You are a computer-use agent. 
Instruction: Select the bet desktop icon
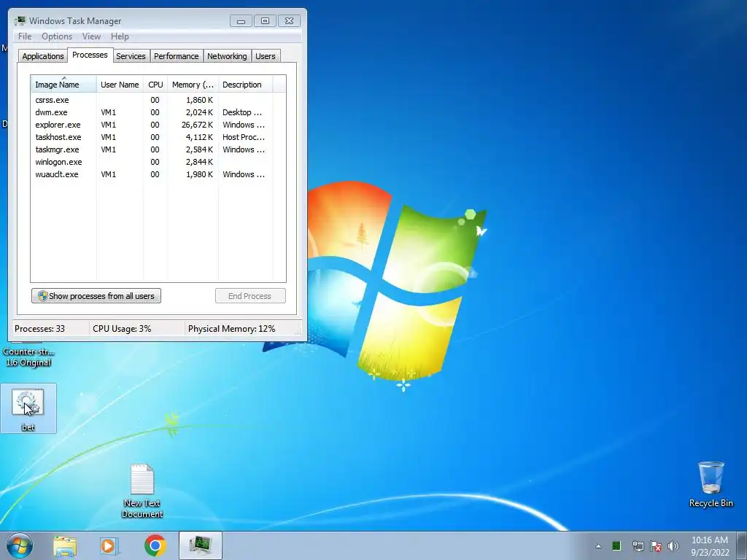click(28, 408)
